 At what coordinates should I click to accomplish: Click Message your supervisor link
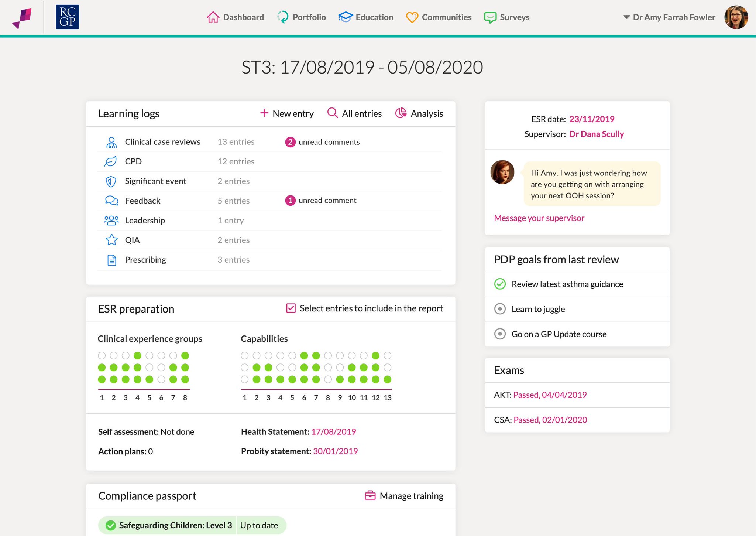pyautogui.click(x=539, y=218)
